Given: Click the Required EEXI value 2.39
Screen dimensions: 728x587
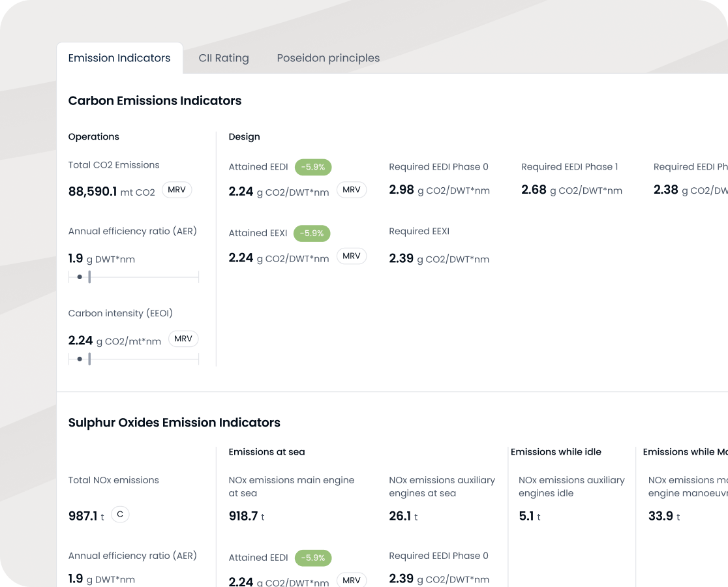Looking at the screenshot, I should [x=401, y=258].
